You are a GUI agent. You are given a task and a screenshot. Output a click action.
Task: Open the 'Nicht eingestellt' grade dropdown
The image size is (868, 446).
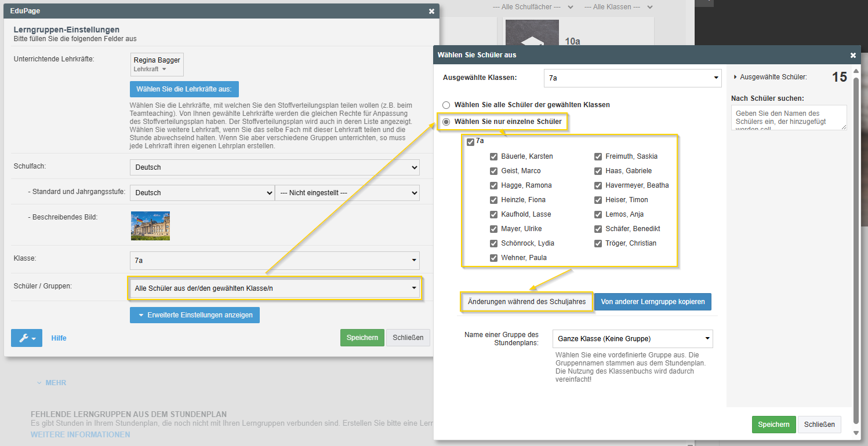(347, 192)
